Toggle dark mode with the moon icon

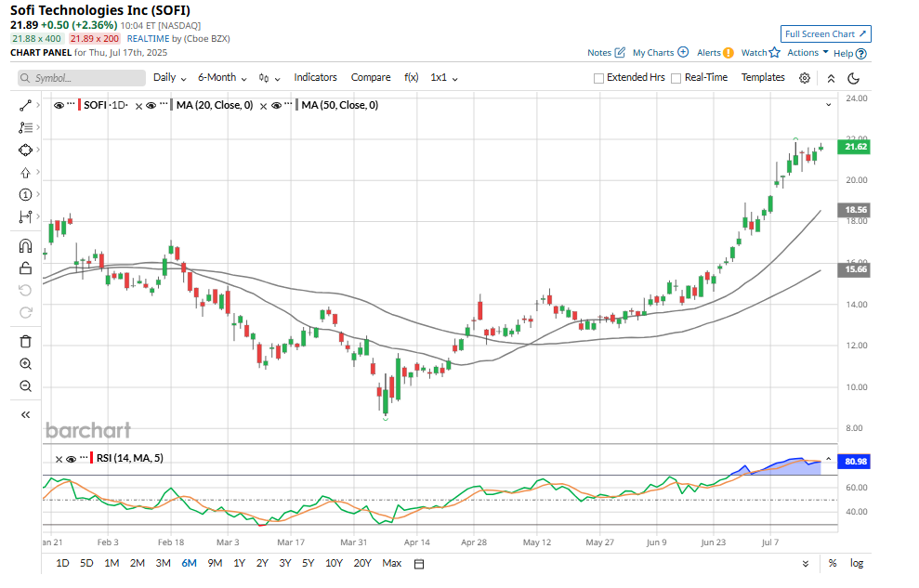click(x=853, y=78)
